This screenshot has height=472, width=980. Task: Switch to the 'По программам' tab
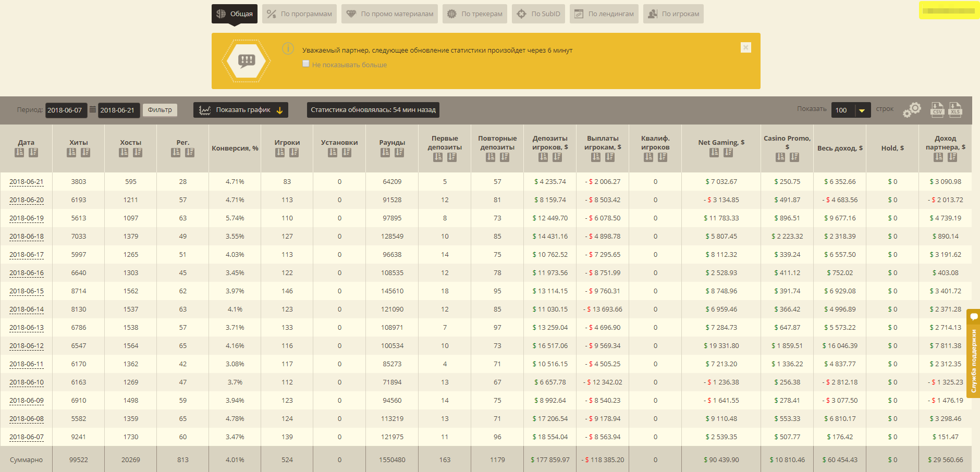300,14
